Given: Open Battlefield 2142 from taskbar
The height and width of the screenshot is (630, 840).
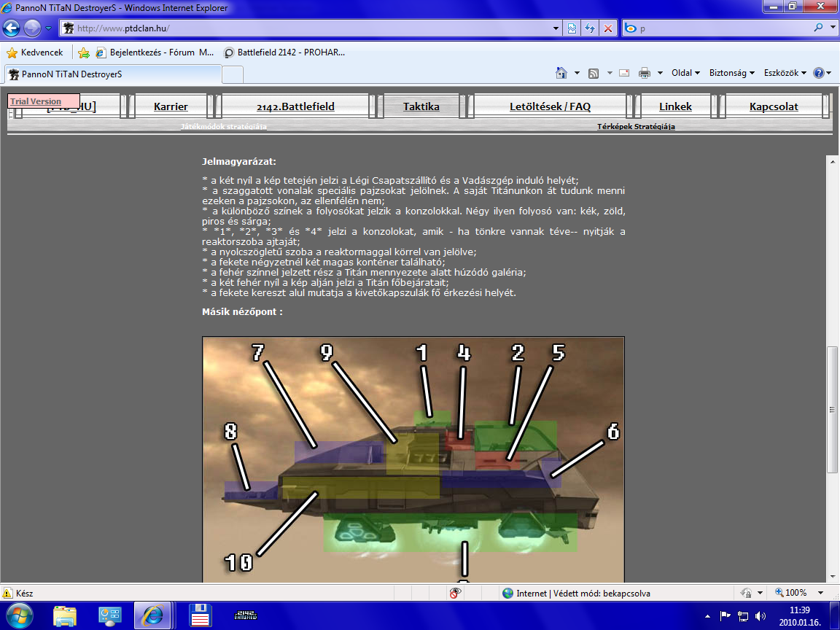Looking at the screenshot, I should pyautogui.click(x=245, y=616).
